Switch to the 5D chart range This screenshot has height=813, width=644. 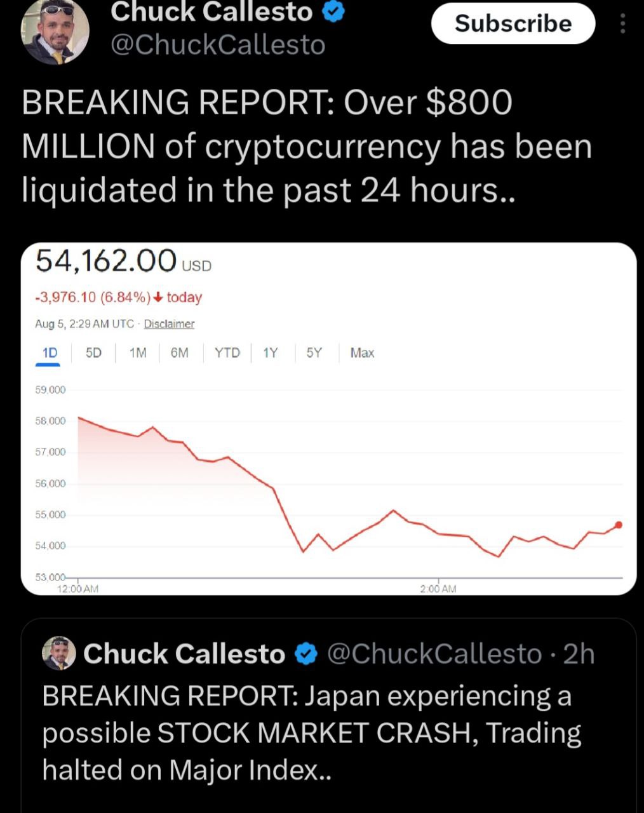coord(93,353)
